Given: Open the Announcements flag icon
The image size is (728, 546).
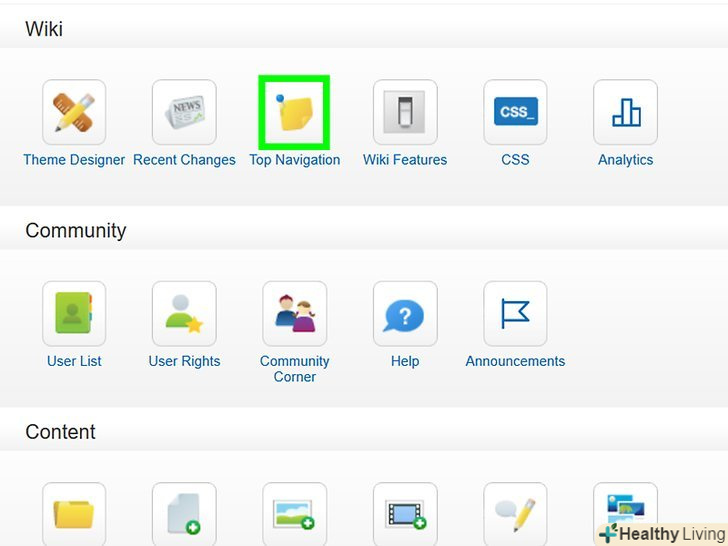Looking at the screenshot, I should [x=515, y=314].
